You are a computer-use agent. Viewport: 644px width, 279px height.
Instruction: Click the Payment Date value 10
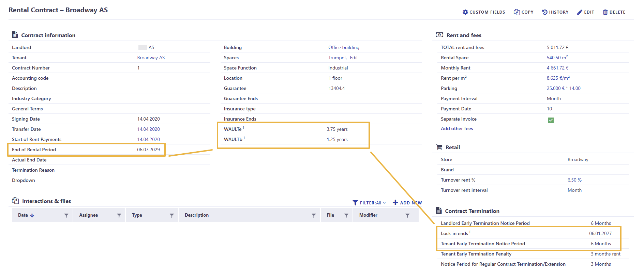tap(549, 109)
